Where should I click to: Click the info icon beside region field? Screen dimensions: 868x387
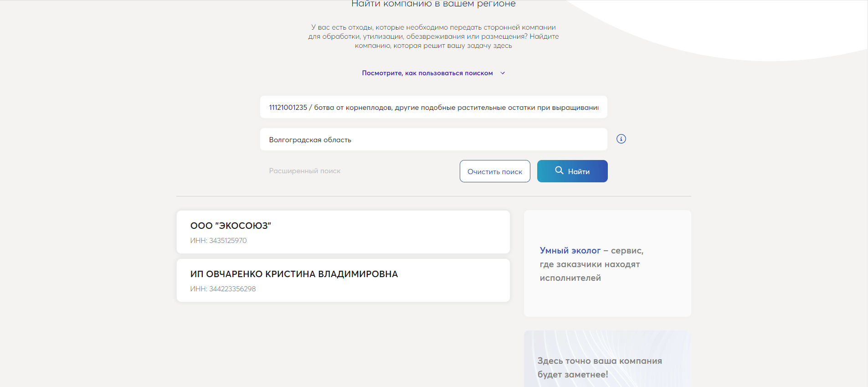coord(621,139)
